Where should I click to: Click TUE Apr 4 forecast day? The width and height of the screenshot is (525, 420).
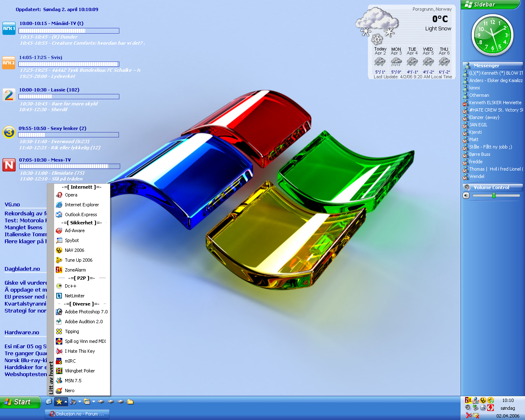[412, 60]
